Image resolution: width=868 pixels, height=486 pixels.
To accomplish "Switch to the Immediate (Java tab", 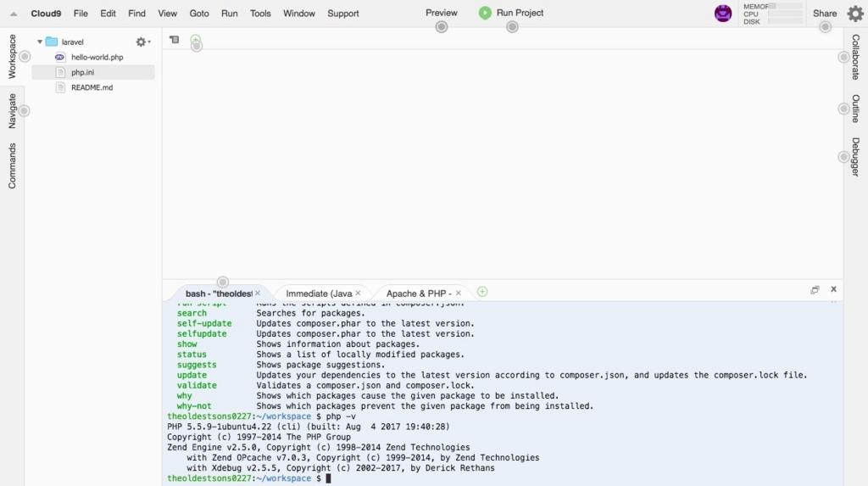I will [x=319, y=293].
